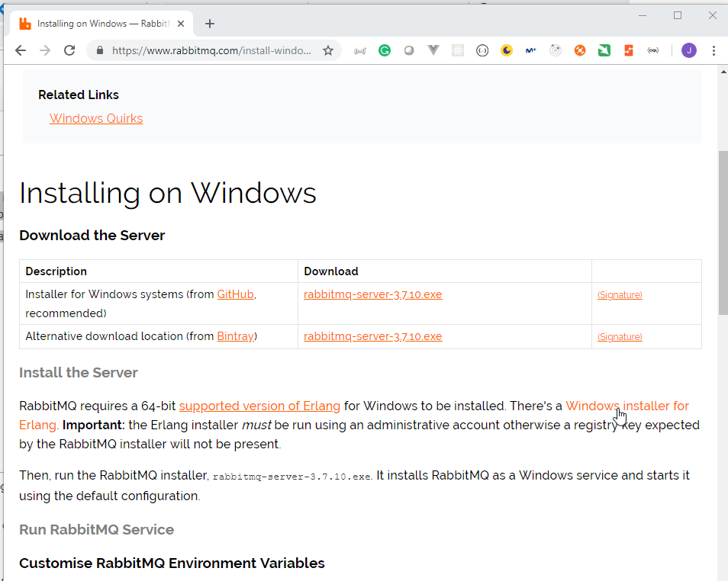Reload the RabbitMQ page

click(69, 50)
